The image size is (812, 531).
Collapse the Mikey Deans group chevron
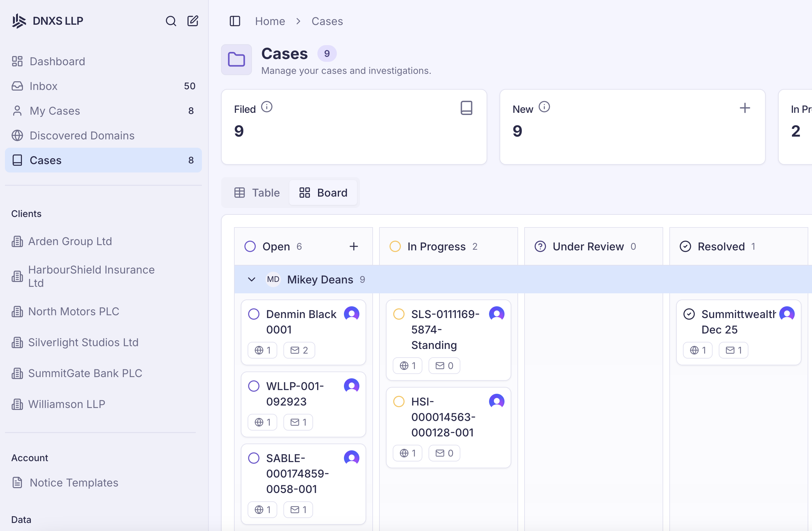point(251,279)
